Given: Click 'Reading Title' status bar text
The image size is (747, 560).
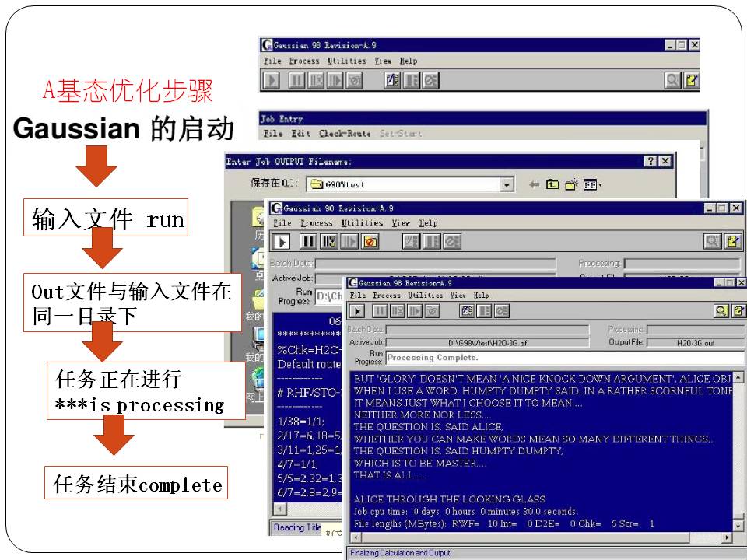Looking at the screenshot, I should [297, 527].
